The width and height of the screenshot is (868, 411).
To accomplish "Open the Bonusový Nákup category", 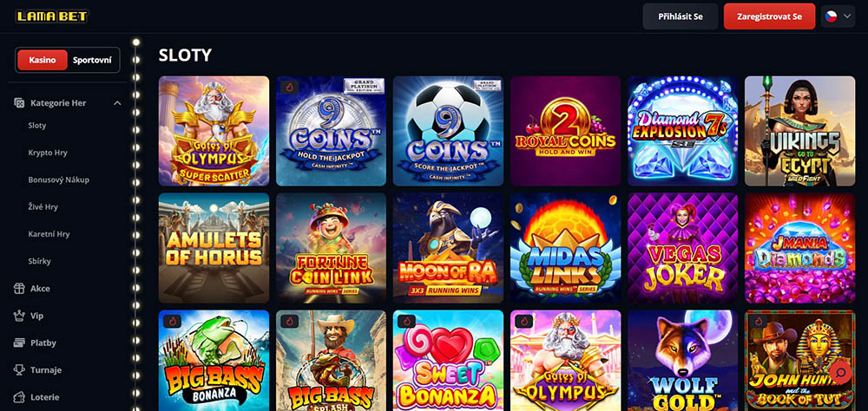I will [x=59, y=179].
